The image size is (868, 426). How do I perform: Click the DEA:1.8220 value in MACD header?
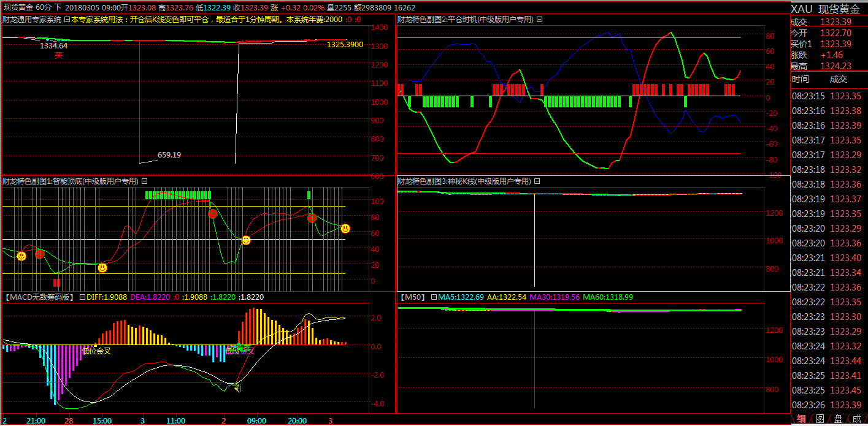(150, 297)
